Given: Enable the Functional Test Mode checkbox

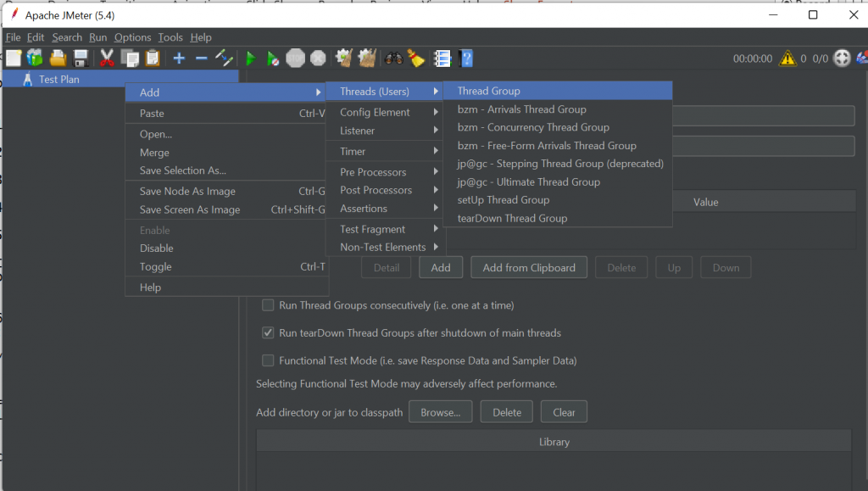Looking at the screenshot, I should tap(268, 360).
